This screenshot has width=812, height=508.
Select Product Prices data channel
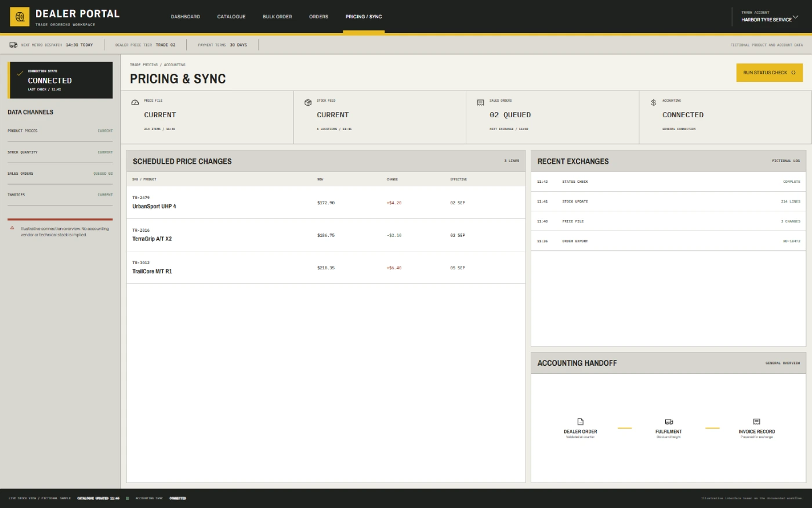pyautogui.click(x=60, y=131)
